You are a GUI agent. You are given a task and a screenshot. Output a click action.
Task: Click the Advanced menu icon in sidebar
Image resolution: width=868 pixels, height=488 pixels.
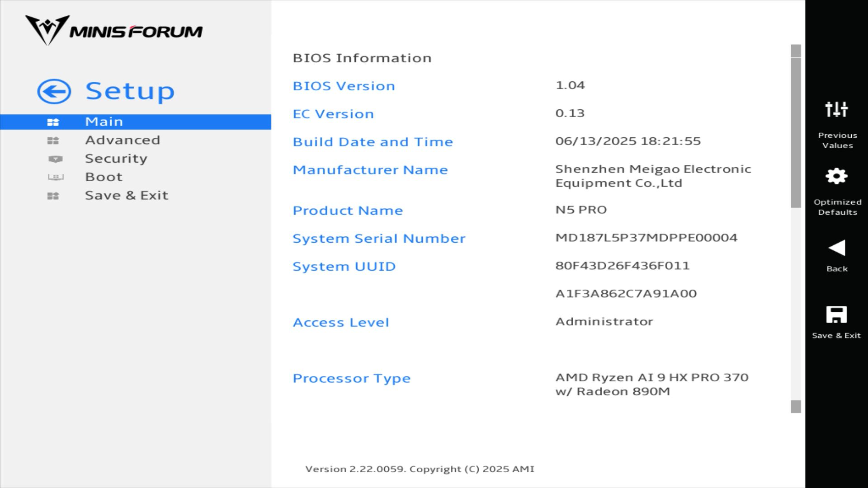(x=53, y=141)
